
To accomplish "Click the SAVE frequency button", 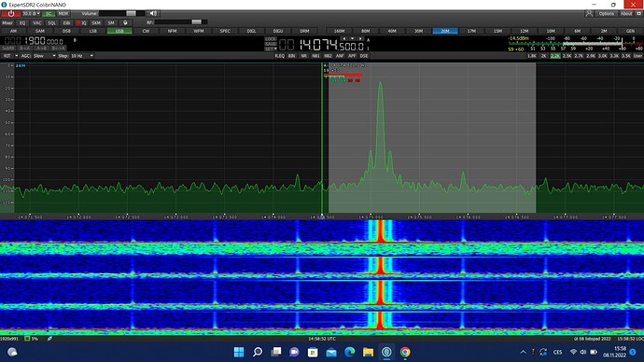I will click(271, 44).
